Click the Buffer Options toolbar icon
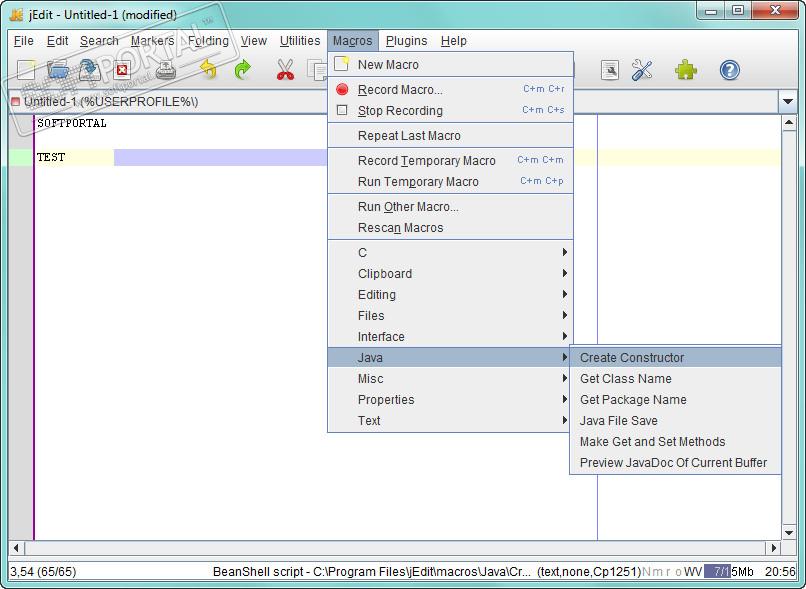 (x=610, y=70)
